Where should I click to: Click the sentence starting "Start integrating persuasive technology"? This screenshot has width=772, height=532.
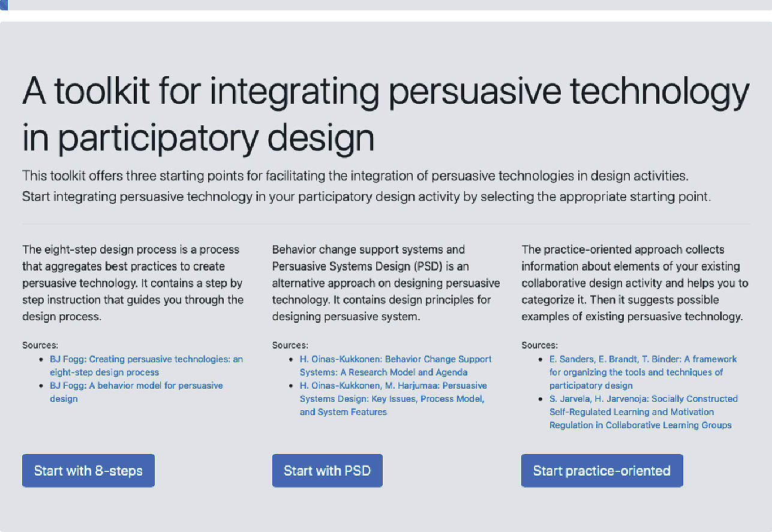pos(367,196)
